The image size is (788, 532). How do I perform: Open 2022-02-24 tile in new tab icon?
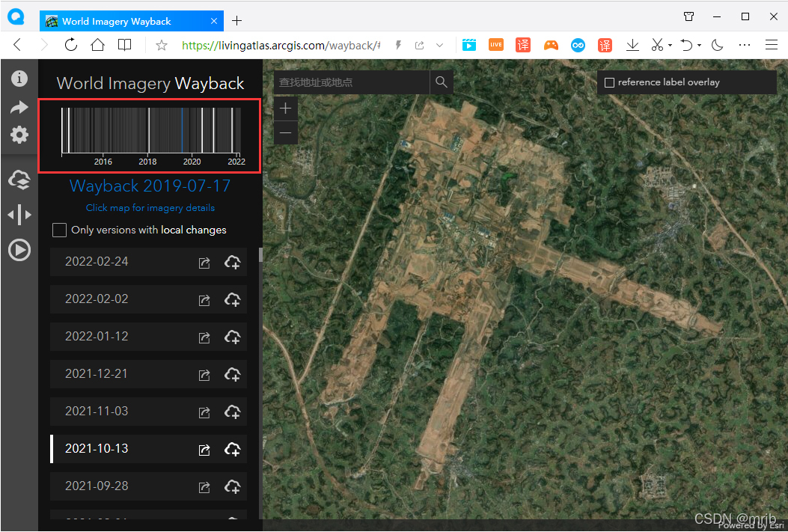point(204,263)
